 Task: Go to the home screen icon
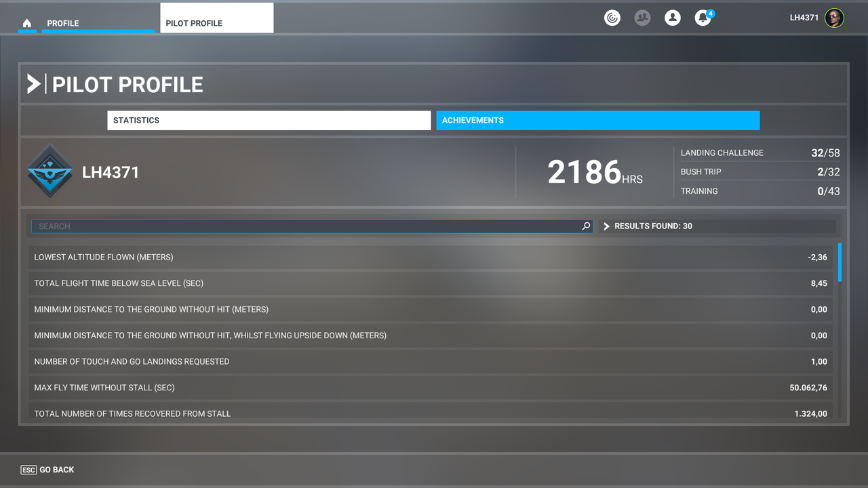point(27,23)
